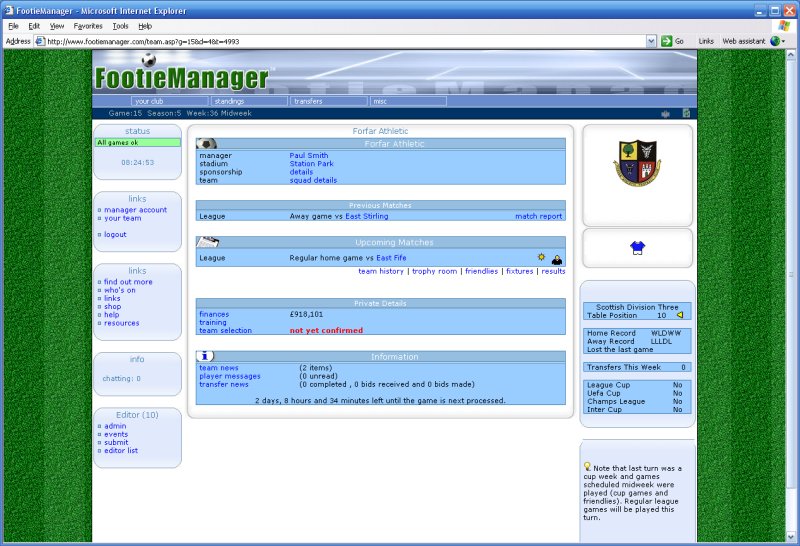Open the Editor admin link
This screenshot has width=800, height=546.
pyautogui.click(x=115, y=426)
